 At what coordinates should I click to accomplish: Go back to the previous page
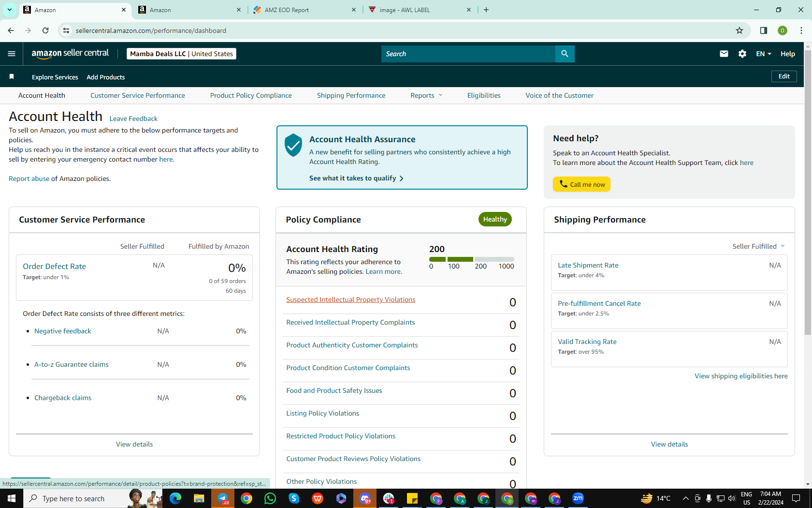11,30
